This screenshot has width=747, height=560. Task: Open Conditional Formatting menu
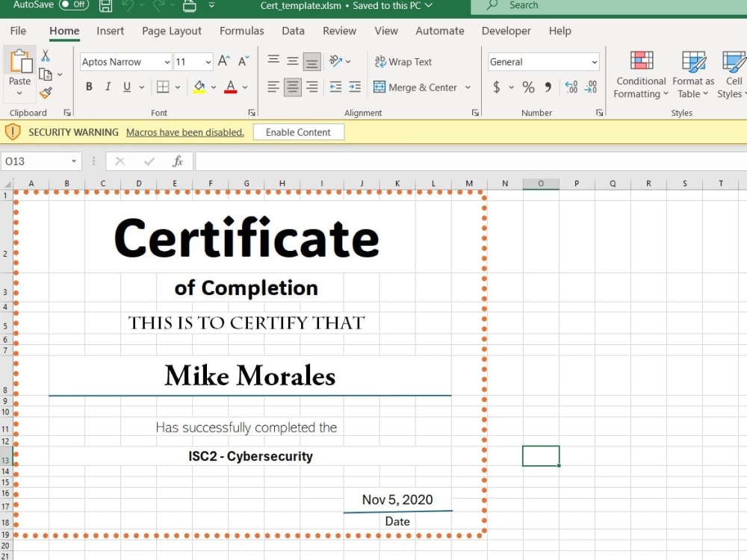click(641, 75)
